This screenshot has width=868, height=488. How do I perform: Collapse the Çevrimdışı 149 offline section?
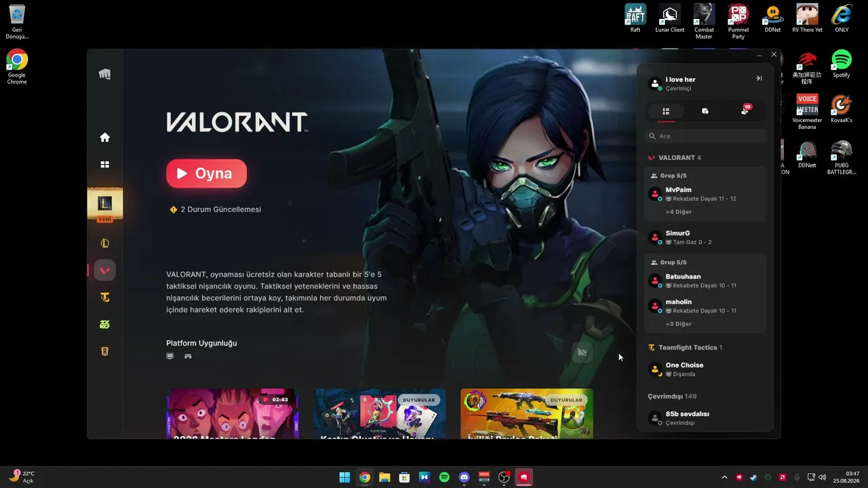point(672,396)
